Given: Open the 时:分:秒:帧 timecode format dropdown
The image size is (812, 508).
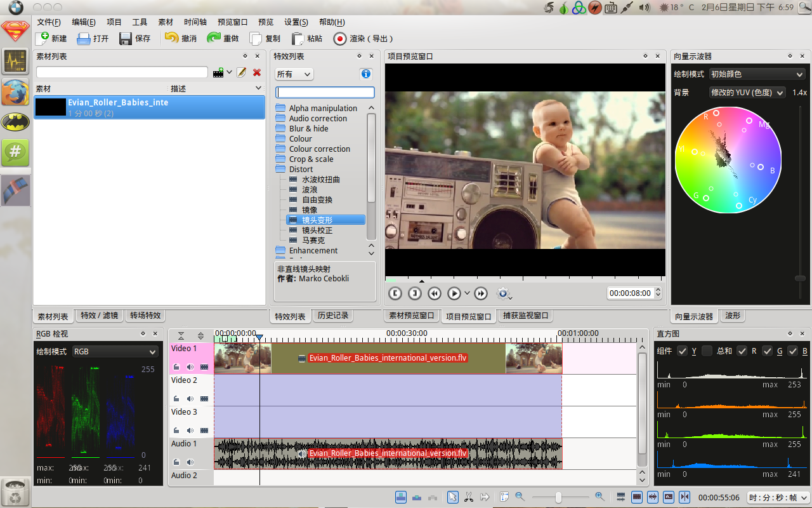Looking at the screenshot, I should pos(778,498).
